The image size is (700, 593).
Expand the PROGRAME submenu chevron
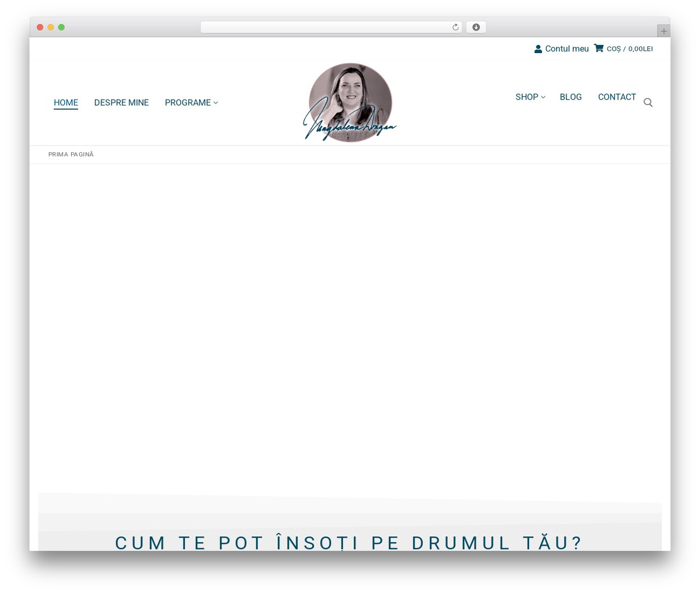pyautogui.click(x=215, y=103)
